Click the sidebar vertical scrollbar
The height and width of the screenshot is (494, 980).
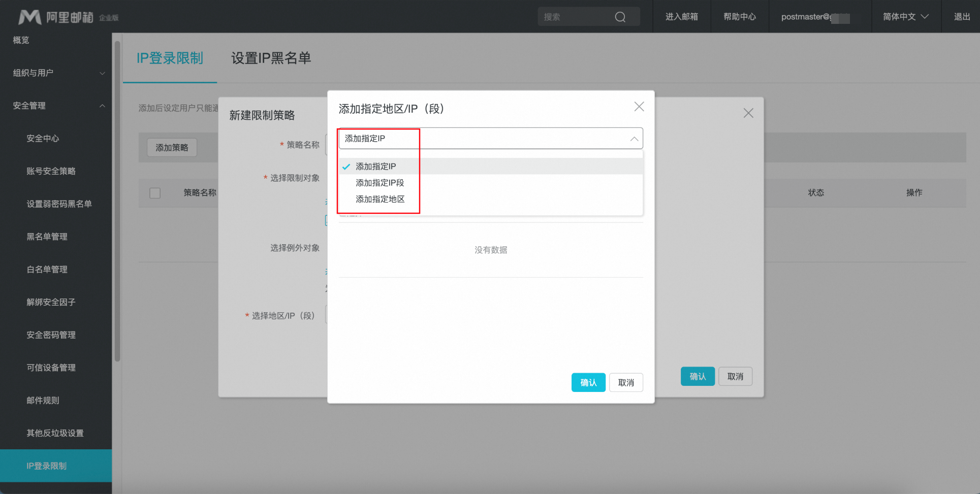click(117, 202)
